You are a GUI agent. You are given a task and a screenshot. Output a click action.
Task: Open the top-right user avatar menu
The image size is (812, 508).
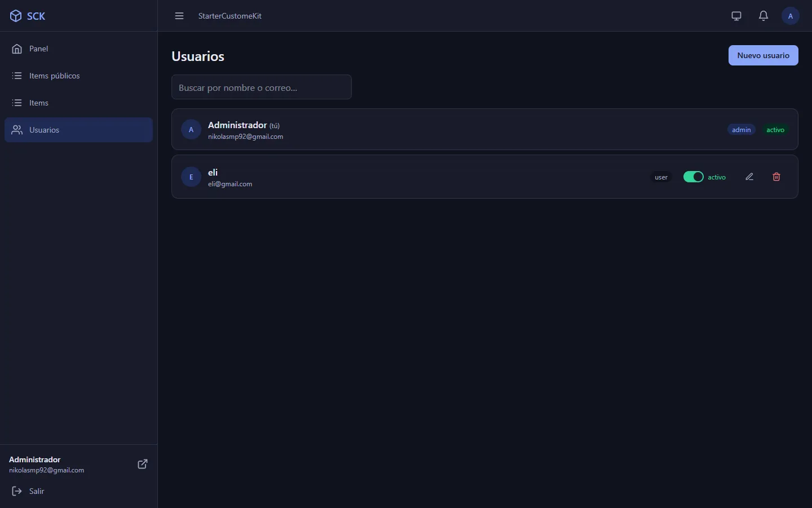791,16
